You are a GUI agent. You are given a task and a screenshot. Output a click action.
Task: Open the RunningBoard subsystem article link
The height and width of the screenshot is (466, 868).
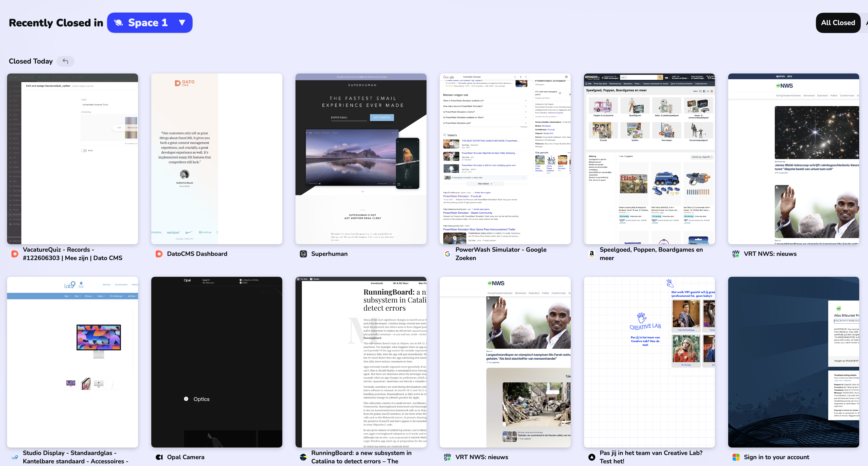pyautogui.click(x=361, y=457)
